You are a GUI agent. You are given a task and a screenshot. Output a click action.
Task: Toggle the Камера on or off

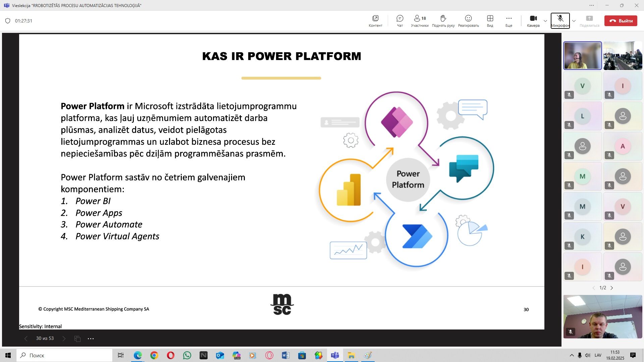[533, 21]
